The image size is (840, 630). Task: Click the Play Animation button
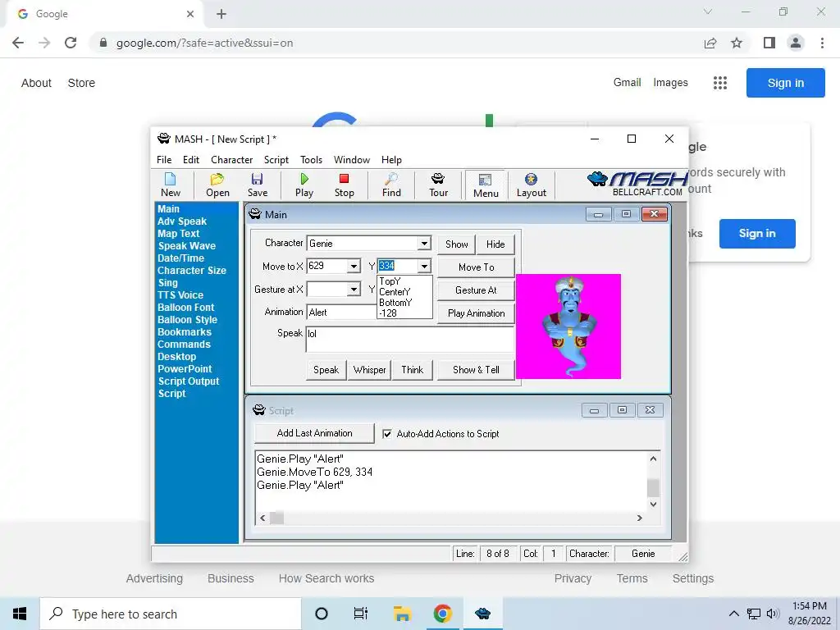477,313
